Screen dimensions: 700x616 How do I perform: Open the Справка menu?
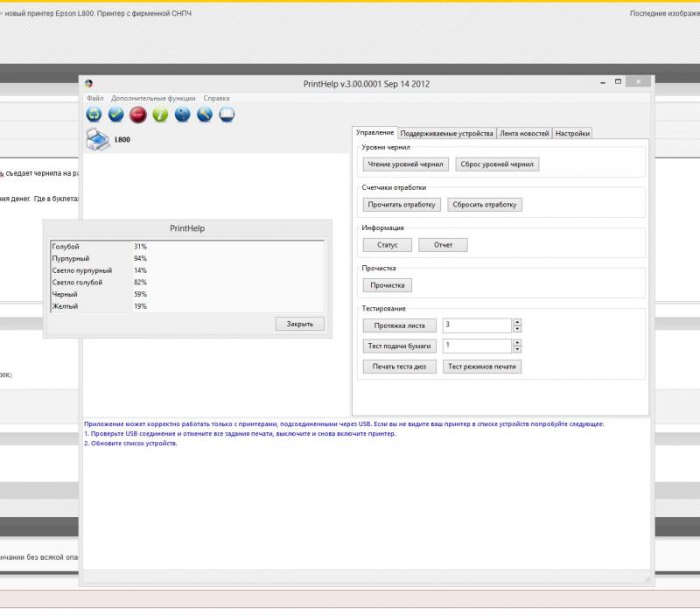216,98
